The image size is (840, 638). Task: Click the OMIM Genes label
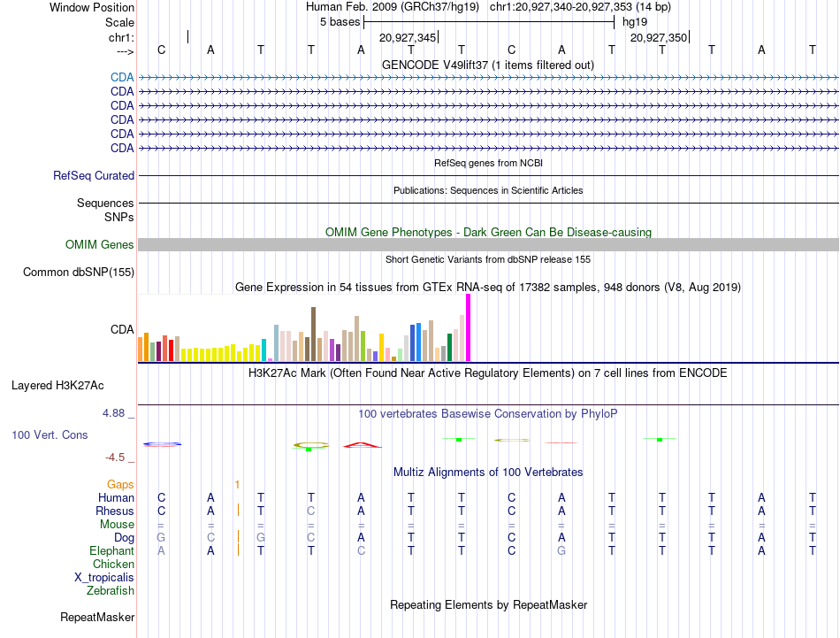point(100,244)
